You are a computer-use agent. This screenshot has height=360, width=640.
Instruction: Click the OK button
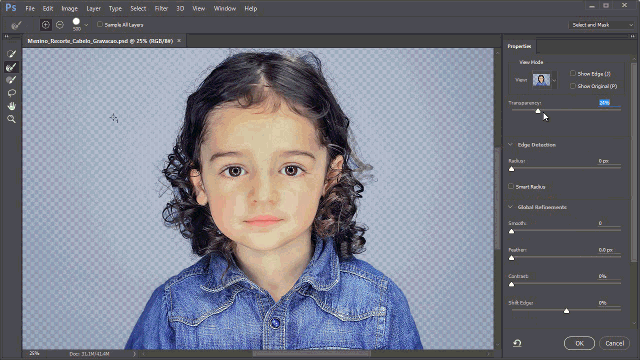(579, 343)
